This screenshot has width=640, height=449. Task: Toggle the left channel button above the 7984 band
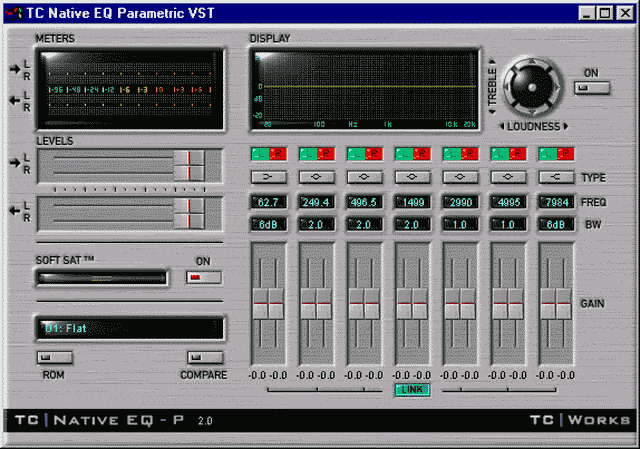click(547, 154)
